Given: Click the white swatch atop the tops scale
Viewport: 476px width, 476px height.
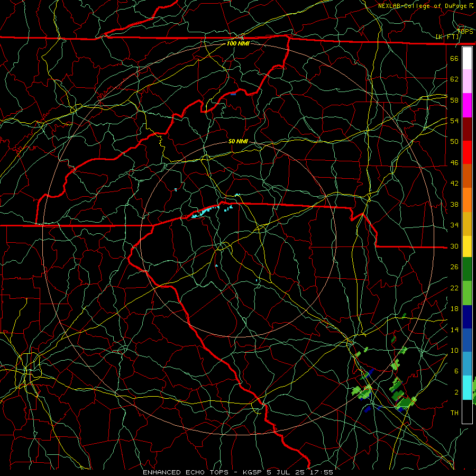Looking at the screenshot, I should click(467, 58).
